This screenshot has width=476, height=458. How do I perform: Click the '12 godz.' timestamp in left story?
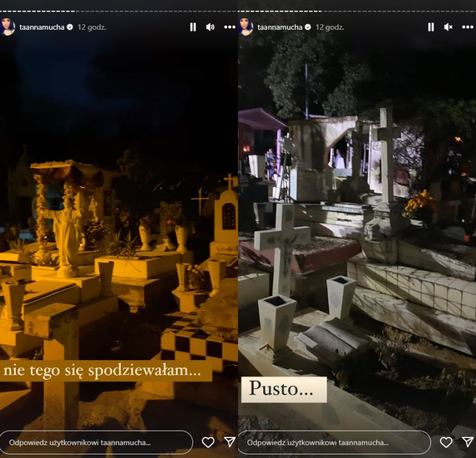click(x=92, y=27)
